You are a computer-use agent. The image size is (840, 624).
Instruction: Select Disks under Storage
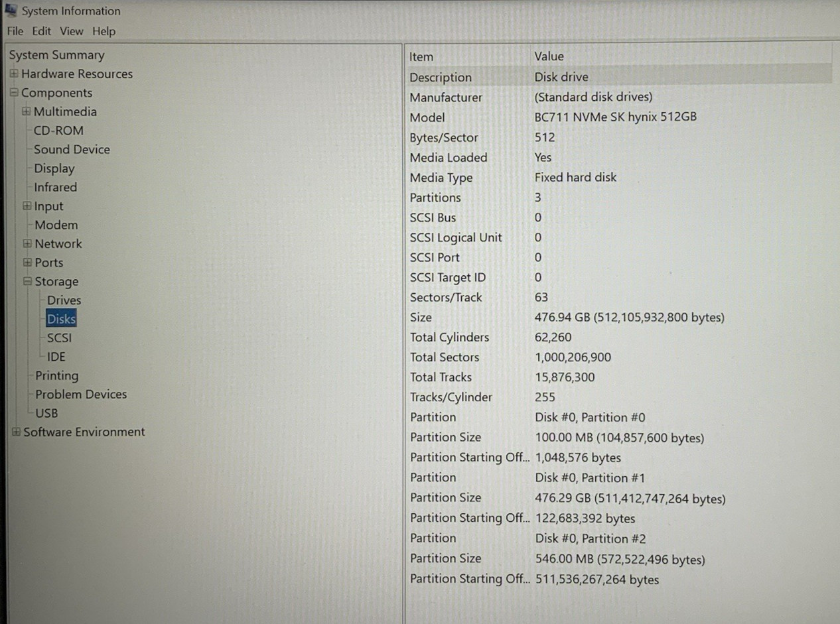pyautogui.click(x=62, y=319)
